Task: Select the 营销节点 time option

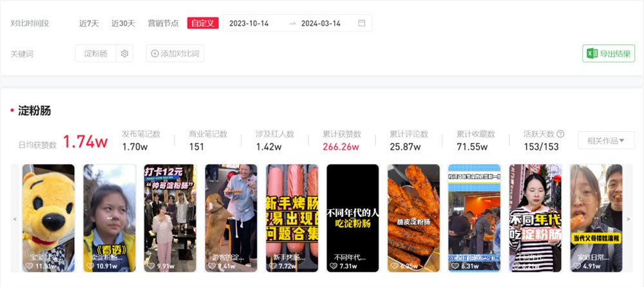Action: tap(163, 23)
